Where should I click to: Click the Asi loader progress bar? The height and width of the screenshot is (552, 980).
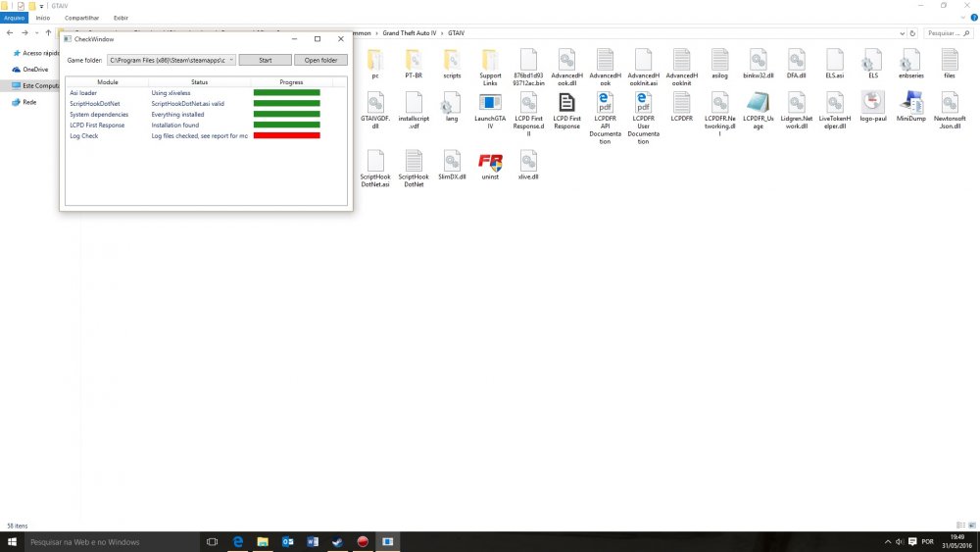pyautogui.click(x=287, y=92)
